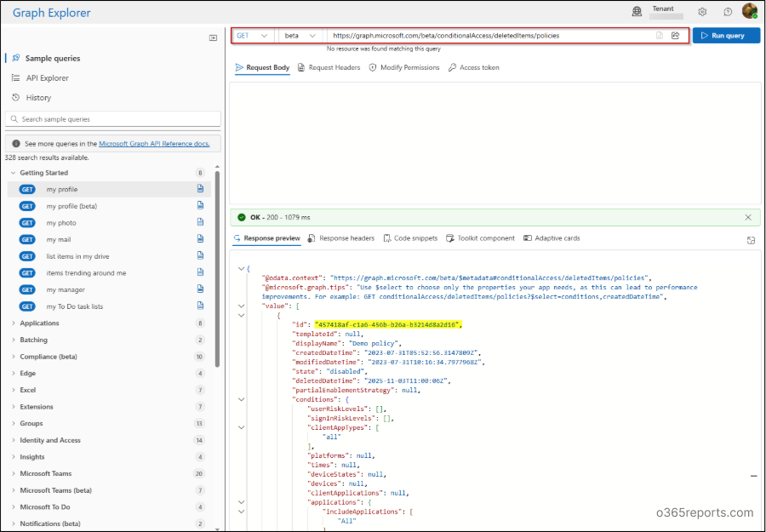This screenshot has height=532, width=766.
Task: Open docs icon for my profile query
Action: 200,189
